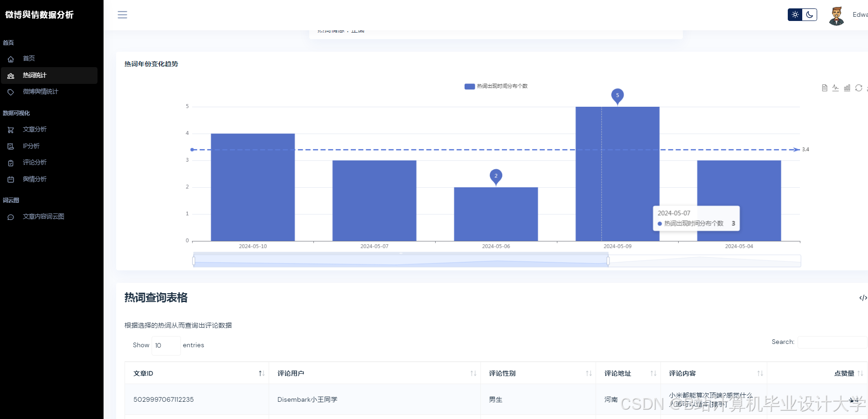
Task: Switch chart to line type
Action: click(835, 88)
